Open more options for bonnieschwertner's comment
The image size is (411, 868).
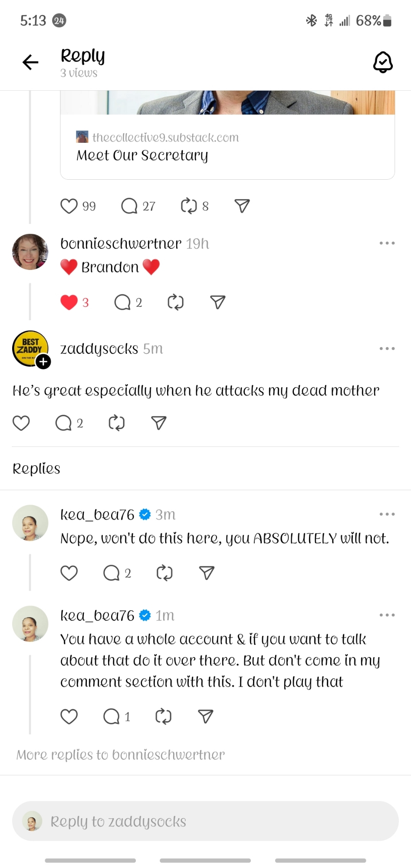[387, 243]
